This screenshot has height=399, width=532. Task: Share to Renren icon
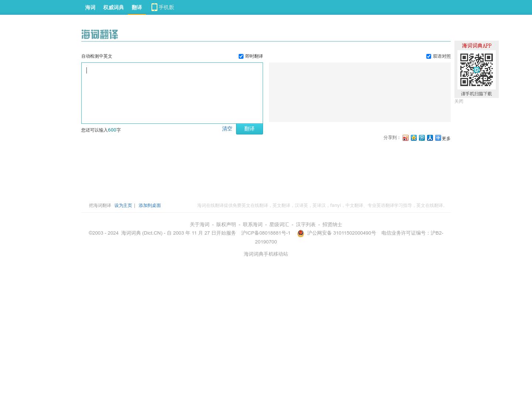430,138
